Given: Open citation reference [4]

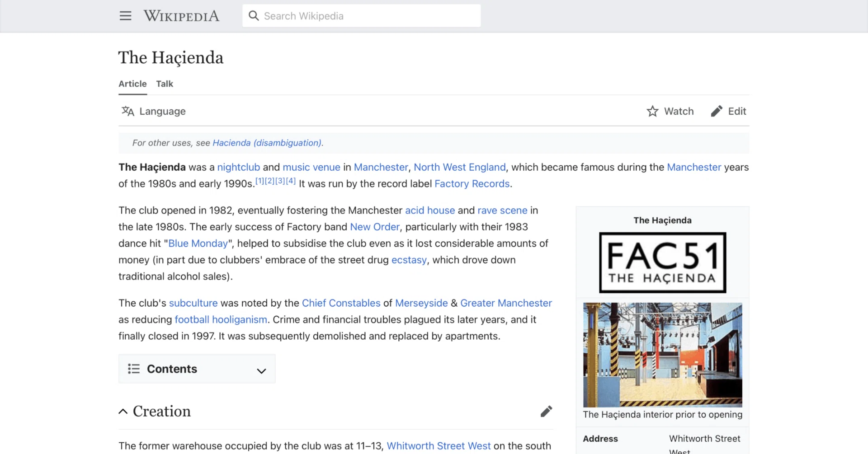Looking at the screenshot, I should [291, 181].
